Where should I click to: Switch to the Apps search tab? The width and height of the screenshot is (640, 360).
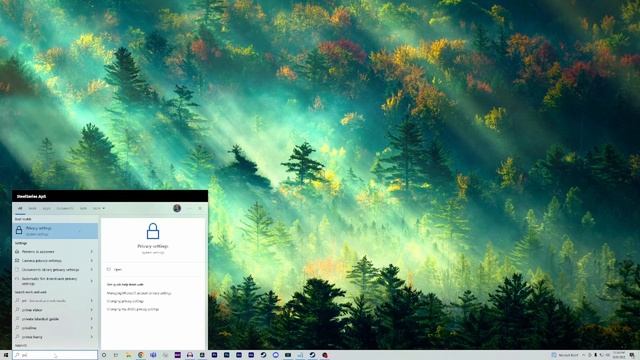[47, 208]
